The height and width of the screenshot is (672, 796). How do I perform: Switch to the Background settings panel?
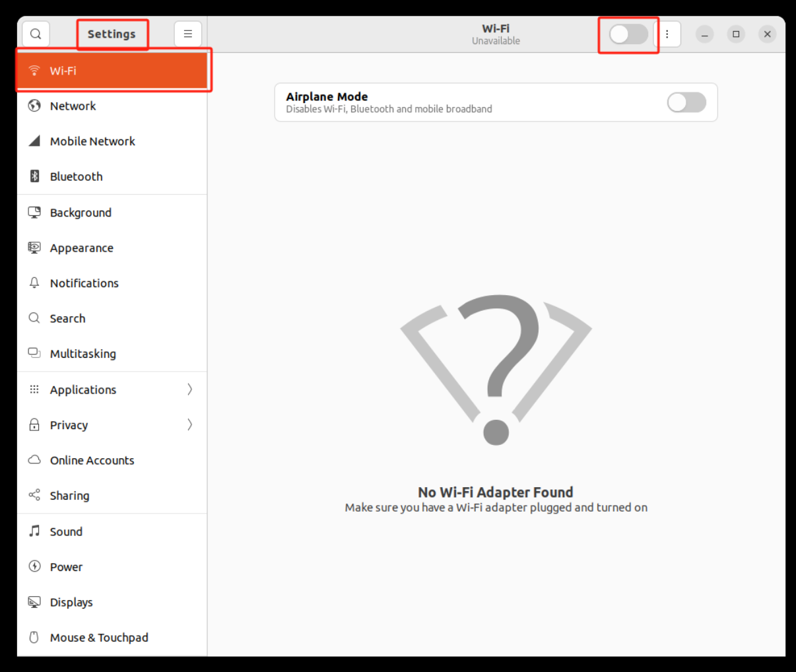[81, 213]
